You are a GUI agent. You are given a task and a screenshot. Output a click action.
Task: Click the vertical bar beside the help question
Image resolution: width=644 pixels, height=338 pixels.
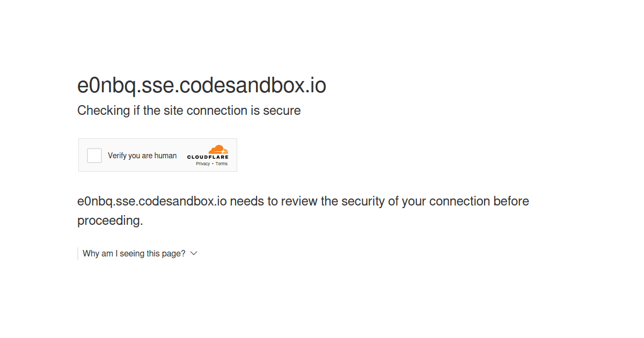pyautogui.click(x=78, y=253)
